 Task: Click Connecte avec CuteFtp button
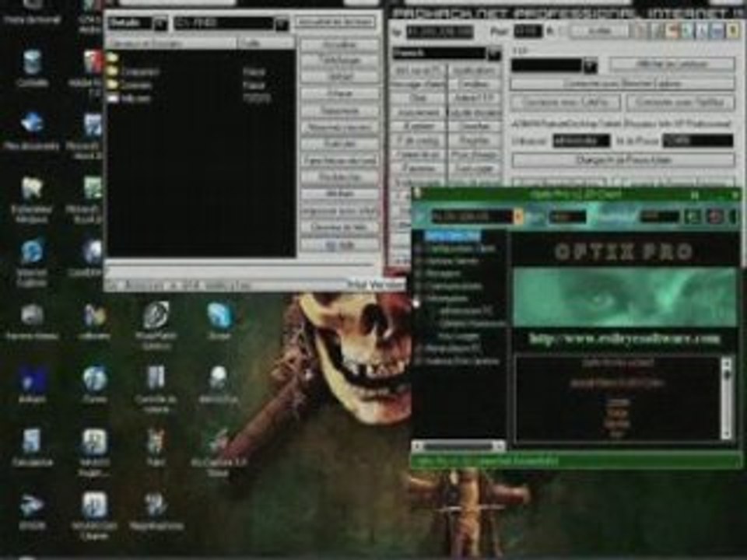pos(566,103)
